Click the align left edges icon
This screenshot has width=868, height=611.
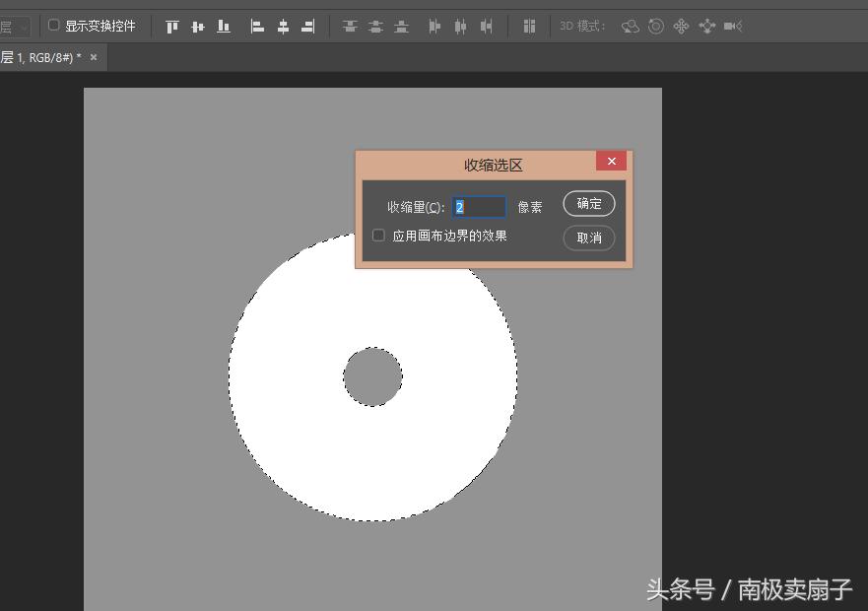(x=257, y=26)
